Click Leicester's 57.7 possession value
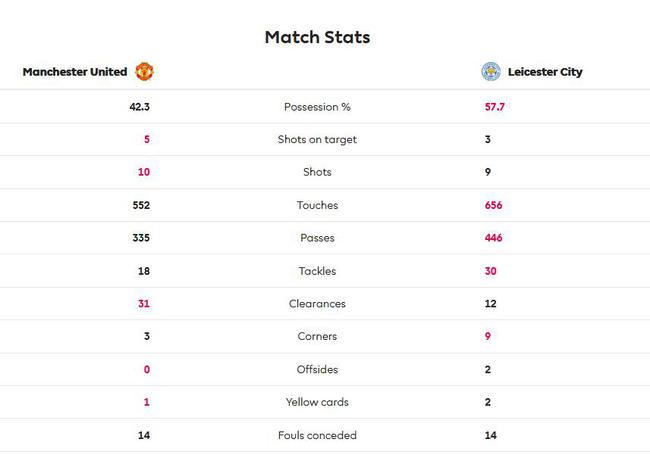650x461 pixels. click(x=495, y=107)
